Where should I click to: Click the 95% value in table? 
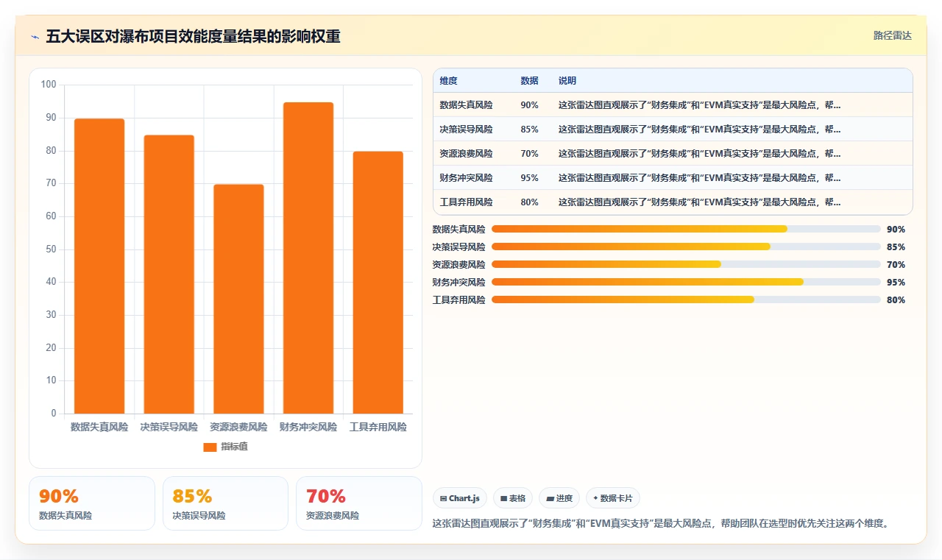(529, 178)
